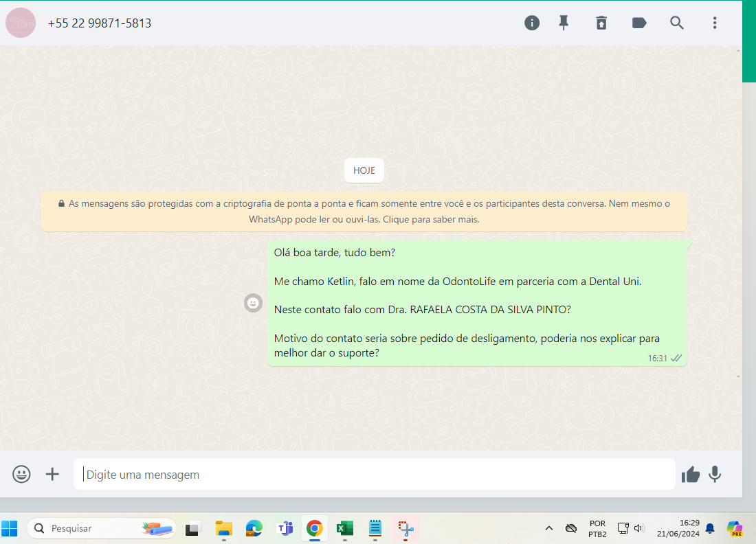Open Task View on the taskbar
Screen dimensions: 756x544
tap(193, 529)
